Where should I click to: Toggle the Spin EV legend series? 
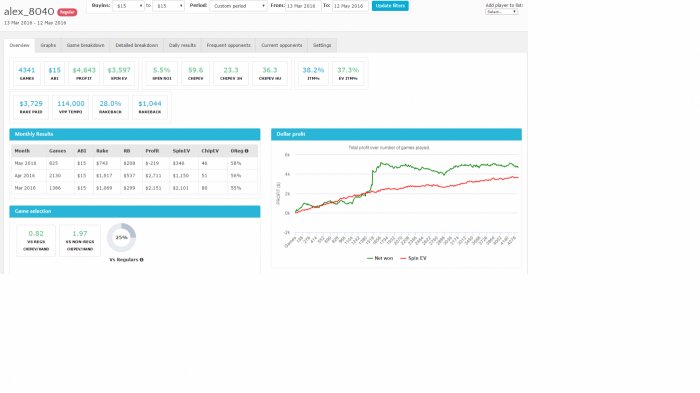click(x=413, y=258)
